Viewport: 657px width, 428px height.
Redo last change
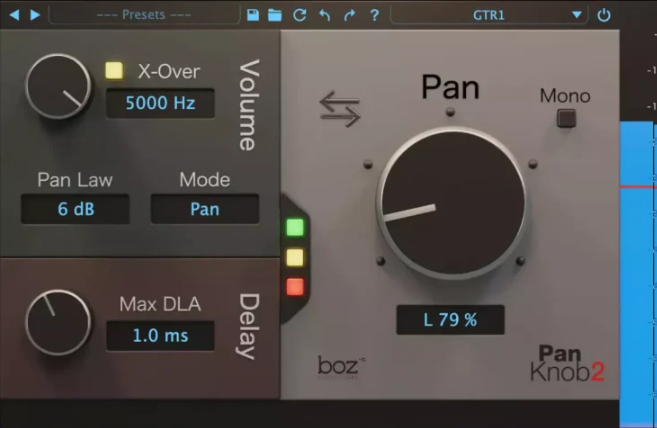click(x=349, y=15)
